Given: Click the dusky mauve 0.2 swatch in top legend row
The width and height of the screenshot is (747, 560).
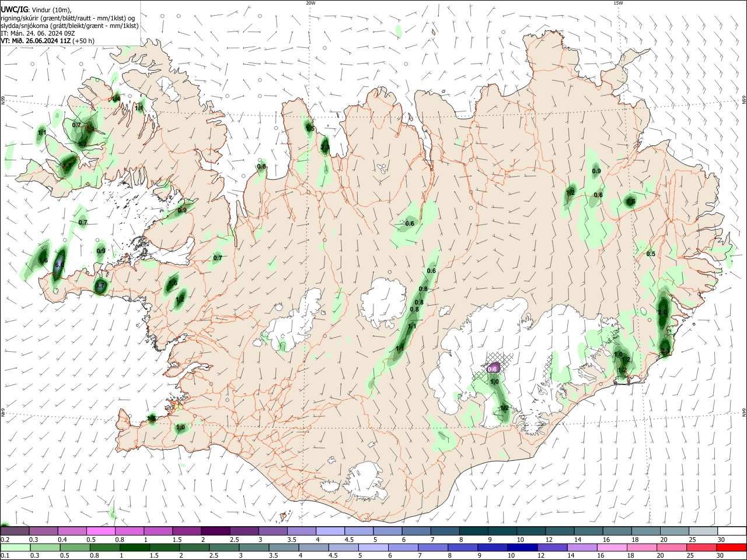Looking at the screenshot, I should click(x=15, y=531).
